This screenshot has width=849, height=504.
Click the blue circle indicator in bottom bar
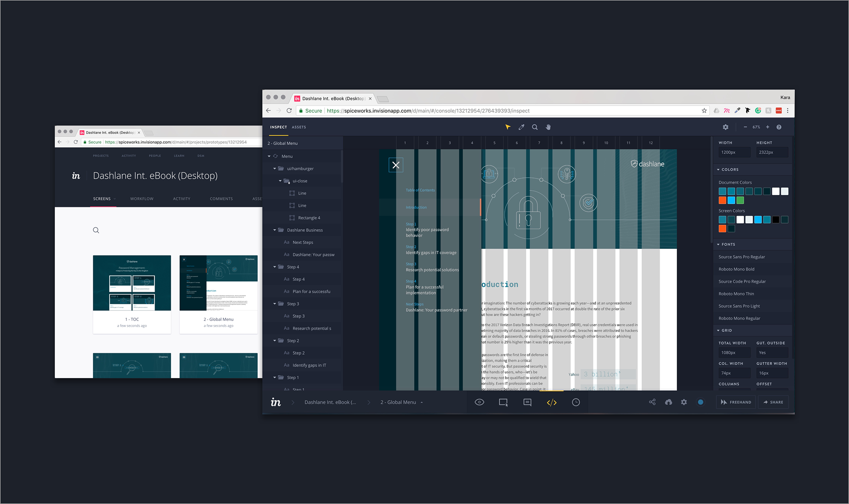[700, 402]
